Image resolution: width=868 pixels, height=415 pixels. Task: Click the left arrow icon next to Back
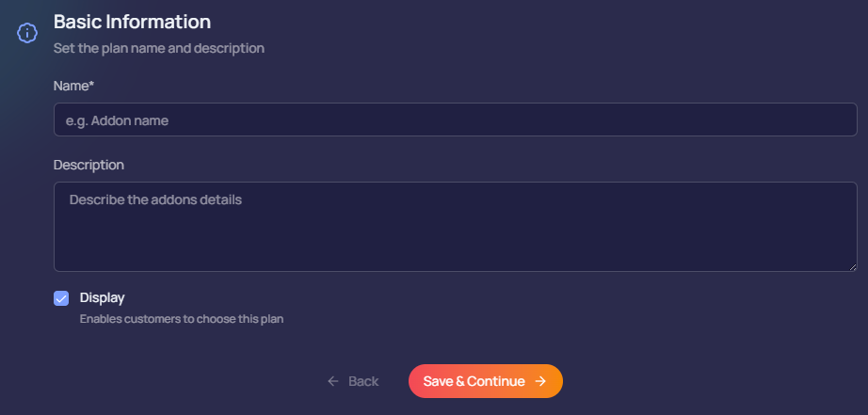pos(332,381)
